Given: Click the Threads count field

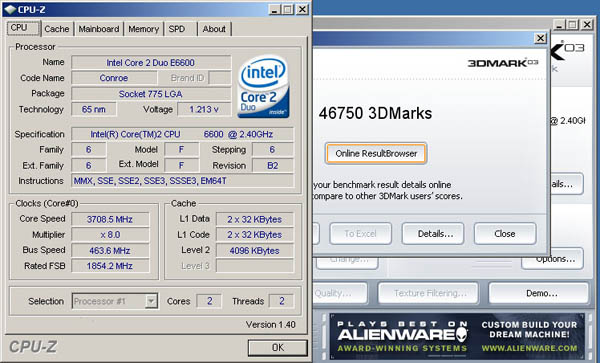Looking at the screenshot, I should [x=281, y=301].
